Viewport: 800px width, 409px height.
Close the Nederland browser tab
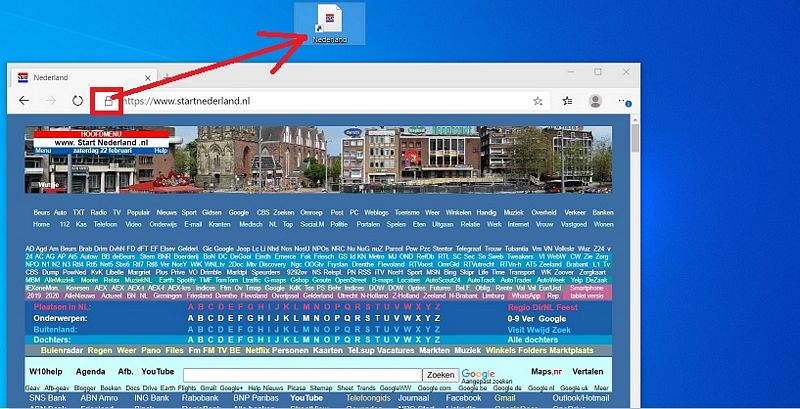point(147,78)
